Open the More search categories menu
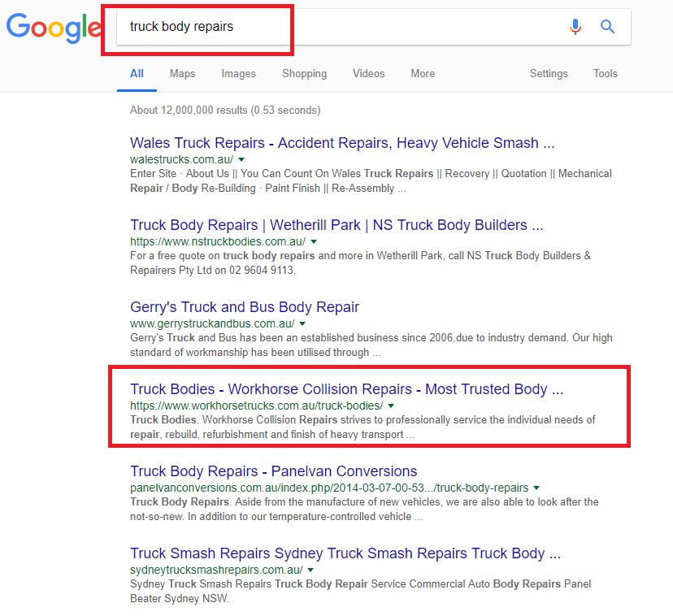673x616 pixels. [423, 74]
